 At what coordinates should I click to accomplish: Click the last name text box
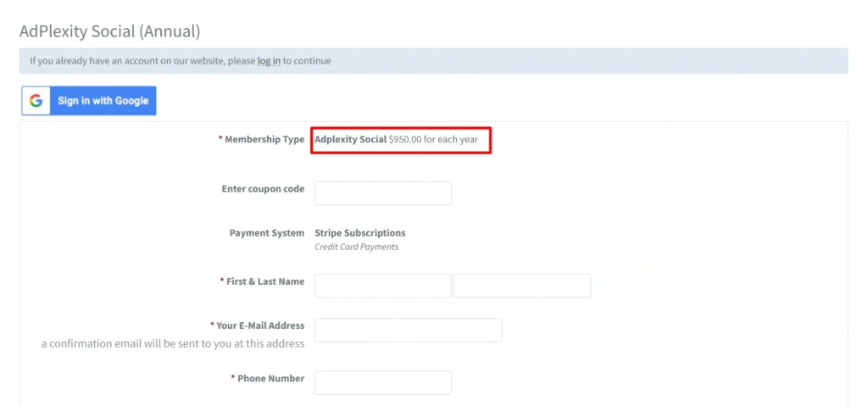pyautogui.click(x=521, y=286)
